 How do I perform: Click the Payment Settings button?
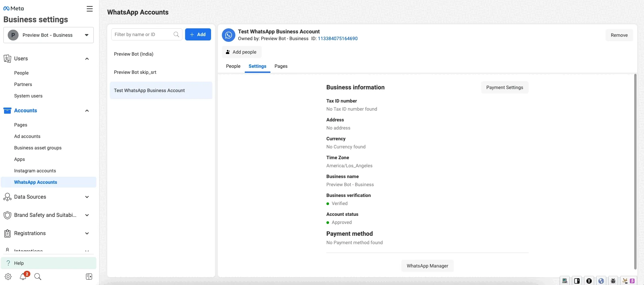click(504, 87)
